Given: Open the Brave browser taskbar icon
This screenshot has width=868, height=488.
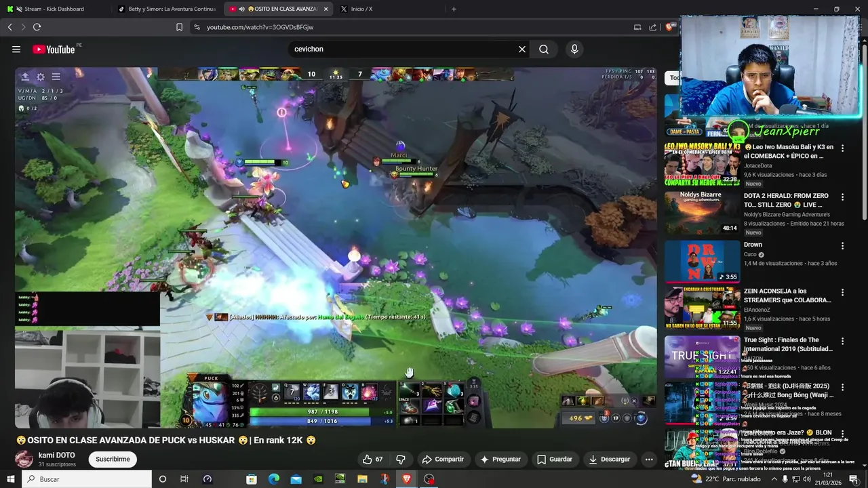Looking at the screenshot, I should [406, 479].
